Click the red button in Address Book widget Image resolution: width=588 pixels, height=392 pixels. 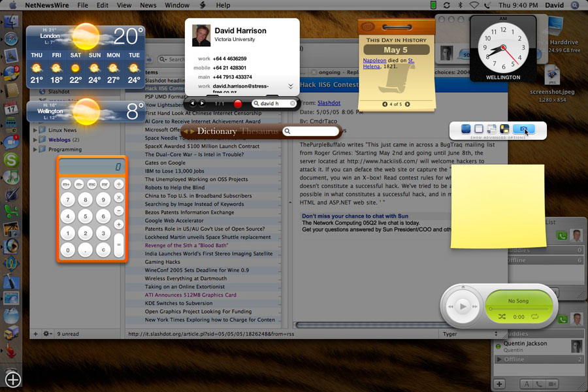238,103
